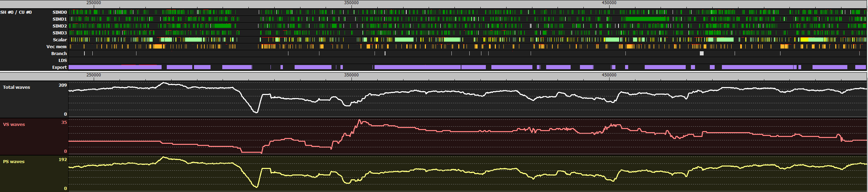Select the Scalar instruction row label
This screenshot has width=868, height=192.
(60, 40)
